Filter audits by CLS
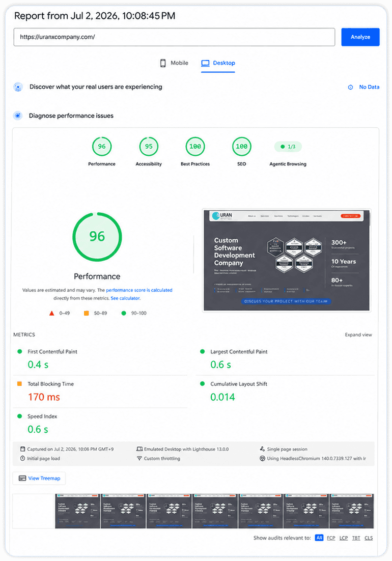Viewport: 392px width, 561px height. 369,538
